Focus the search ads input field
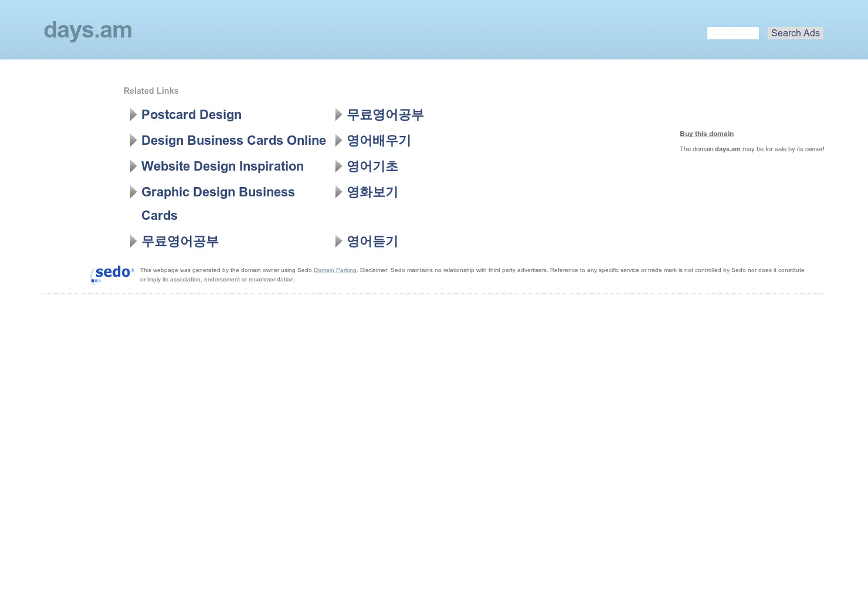 click(733, 33)
